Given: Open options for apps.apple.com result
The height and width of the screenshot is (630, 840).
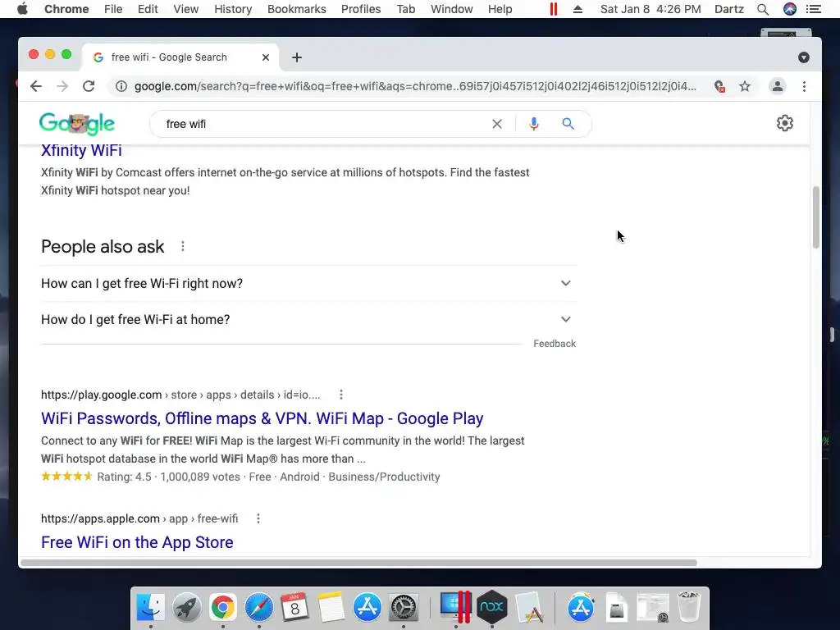Looking at the screenshot, I should coord(258,518).
